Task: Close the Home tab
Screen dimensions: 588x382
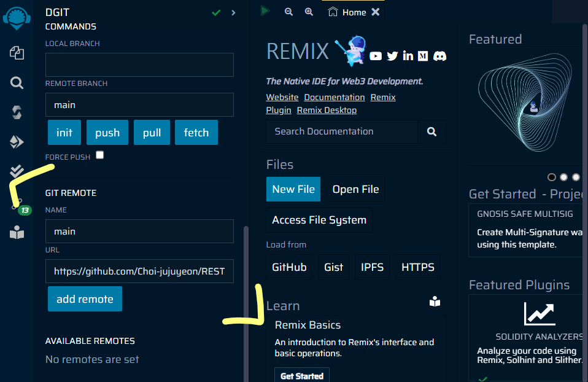Action: point(376,12)
